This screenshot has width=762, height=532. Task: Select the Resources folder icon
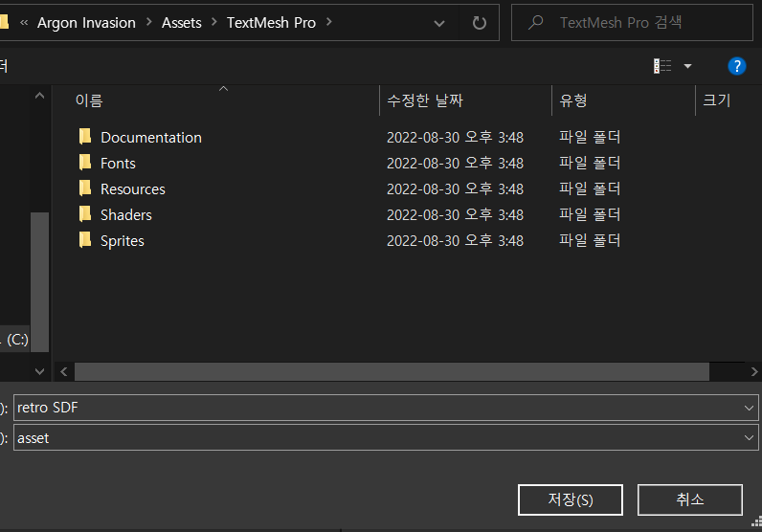[x=85, y=188]
